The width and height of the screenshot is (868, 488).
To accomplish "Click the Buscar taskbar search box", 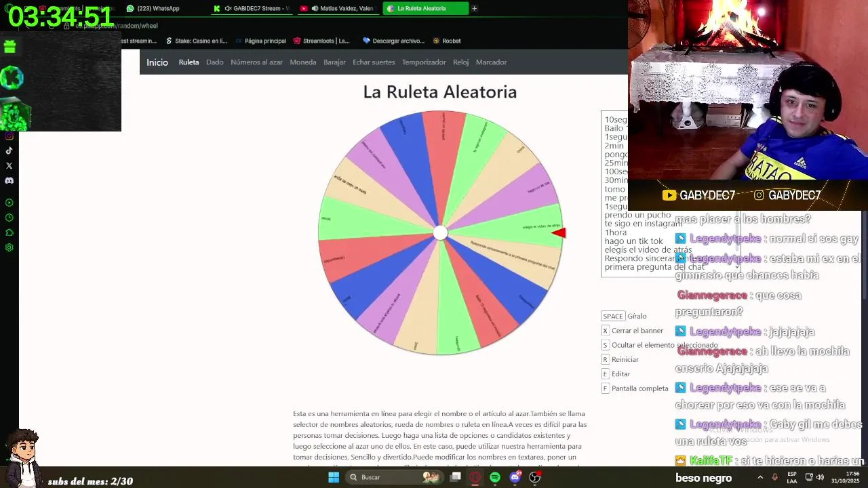I will pyautogui.click(x=395, y=477).
